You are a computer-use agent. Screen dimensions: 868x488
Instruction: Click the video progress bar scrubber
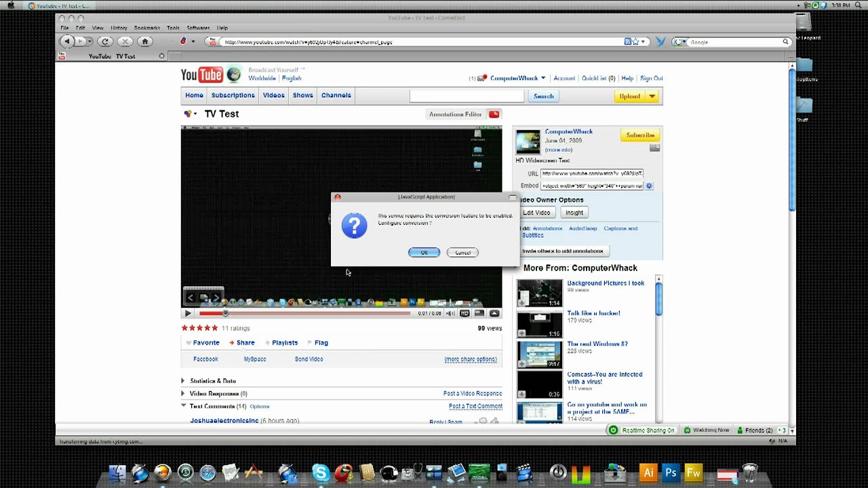(226, 313)
